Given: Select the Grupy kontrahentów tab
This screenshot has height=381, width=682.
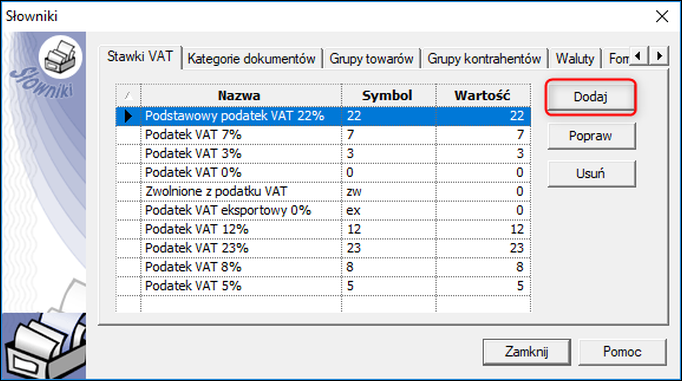Looking at the screenshot, I should [484, 59].
